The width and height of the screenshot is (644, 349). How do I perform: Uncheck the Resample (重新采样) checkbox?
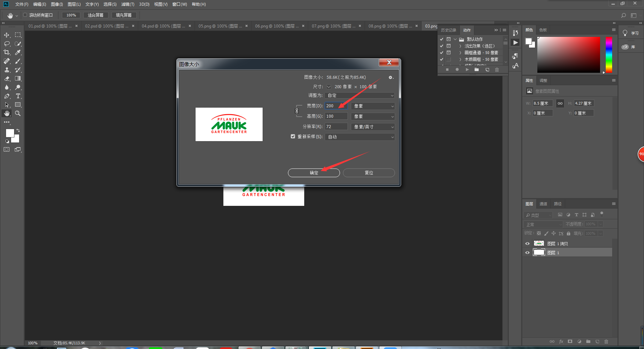click(293, 136)
